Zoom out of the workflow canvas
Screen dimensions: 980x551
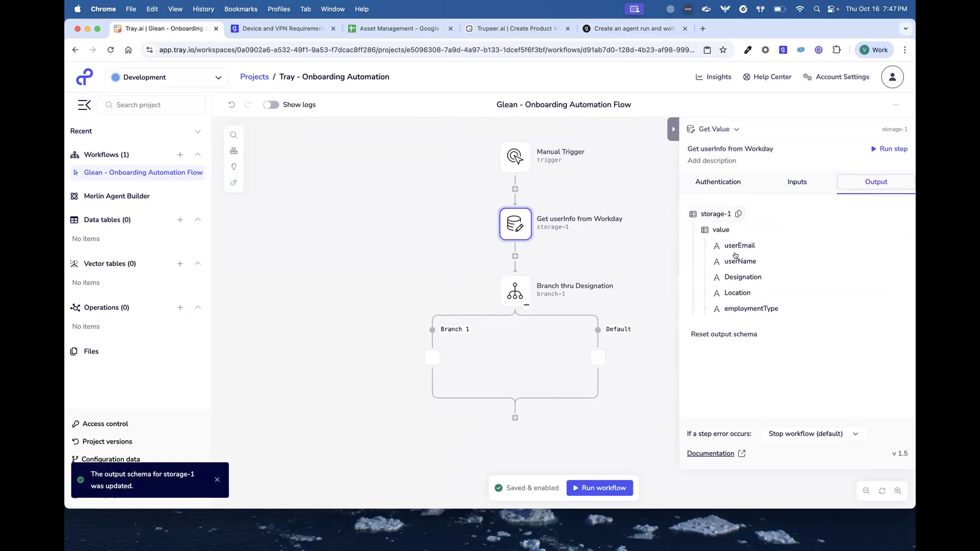tap(866, 491)
